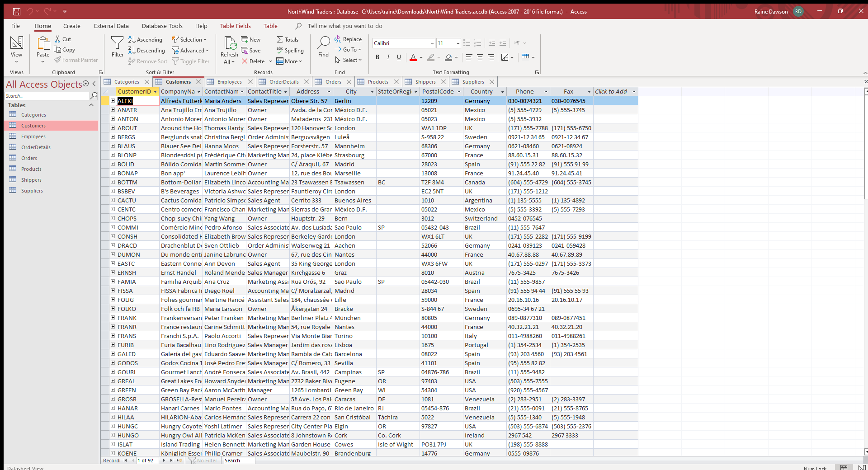Click the Totals icon in Records group
Screen dimensions: 868x470
(x=288, y=39)
